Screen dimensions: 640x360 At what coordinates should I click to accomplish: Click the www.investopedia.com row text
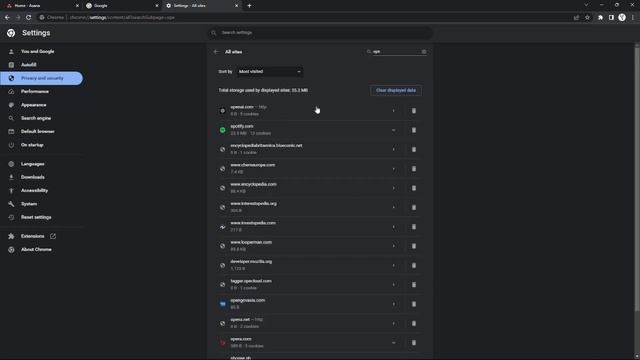(253, 223)
